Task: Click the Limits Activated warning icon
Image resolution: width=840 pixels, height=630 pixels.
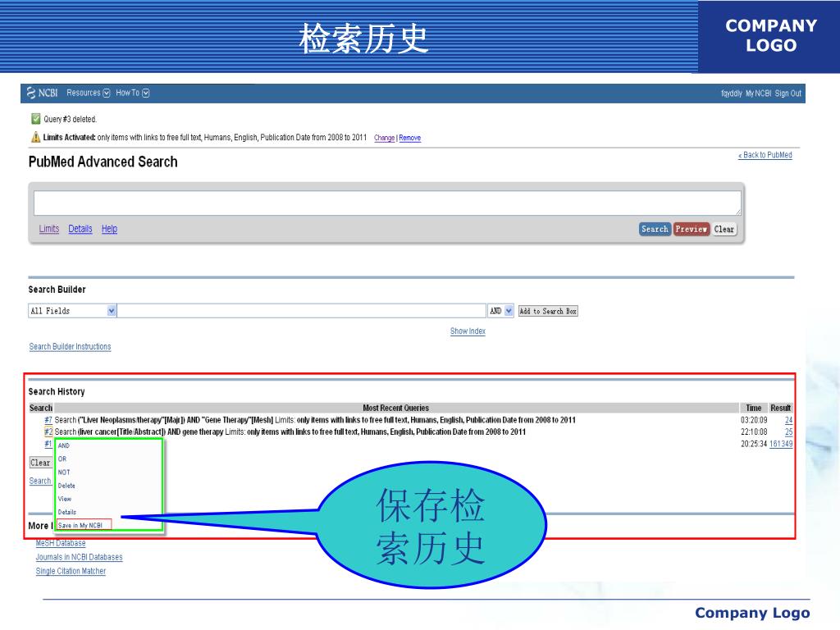Action: click(36, 137)
